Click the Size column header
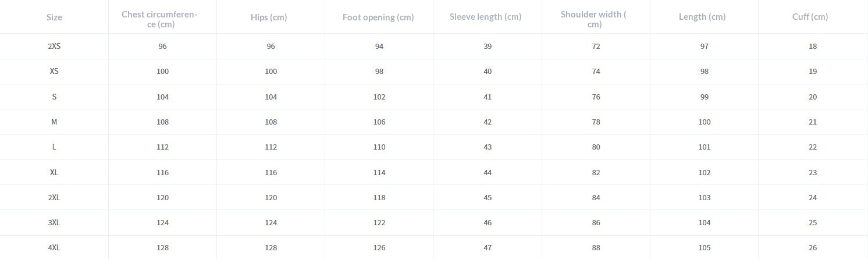 point(54,17)
